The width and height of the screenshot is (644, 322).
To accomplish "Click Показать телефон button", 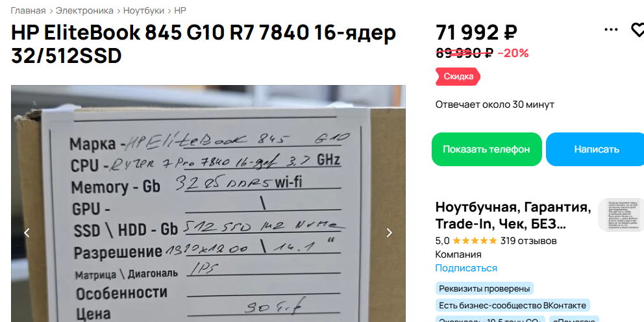I will point(487,149).
